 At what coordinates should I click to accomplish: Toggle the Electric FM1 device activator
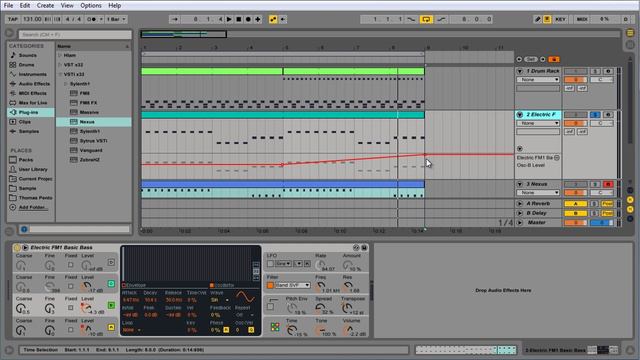[x=17, y=247]
